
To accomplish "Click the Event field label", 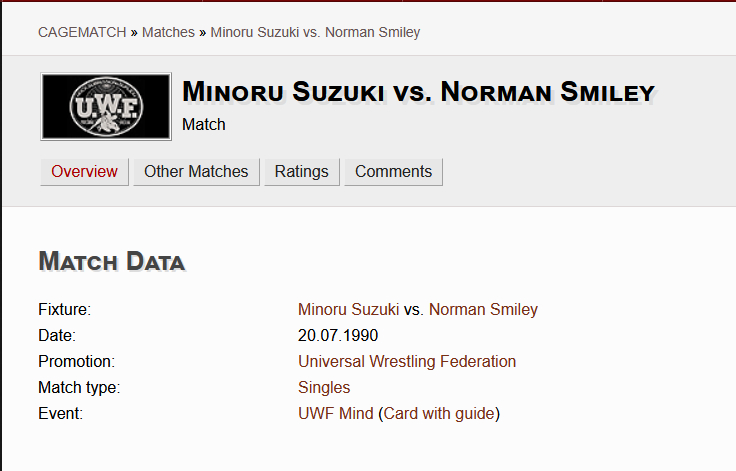I will (60, 414).
